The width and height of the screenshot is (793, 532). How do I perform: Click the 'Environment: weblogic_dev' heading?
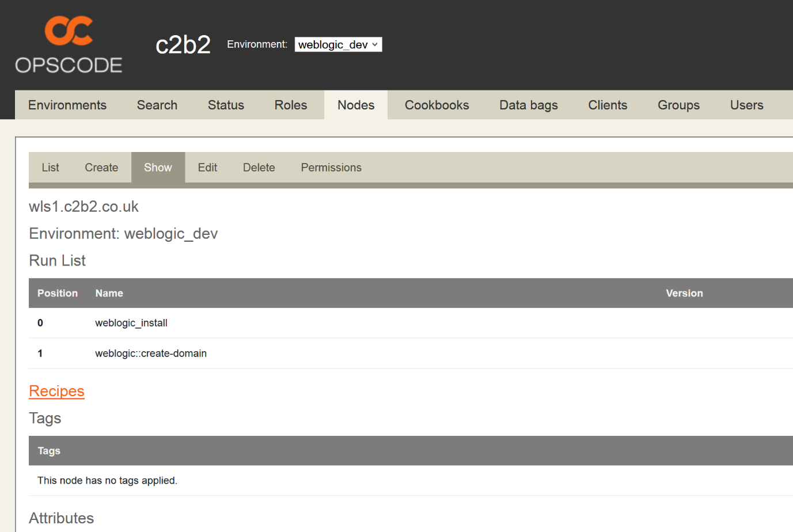point(123,233)
